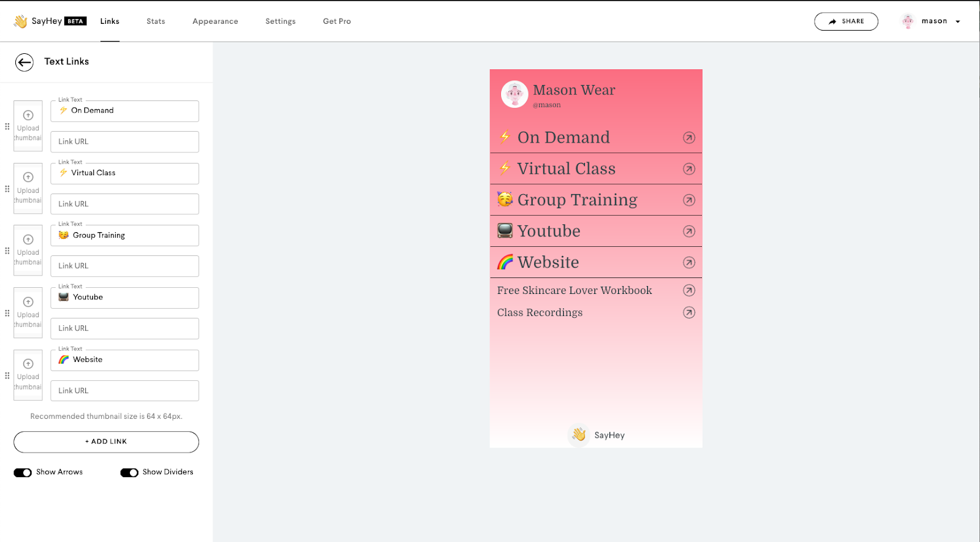Click rainbow emoji on Website preview
Screen dimensions: 980x542
click(505, 262)
